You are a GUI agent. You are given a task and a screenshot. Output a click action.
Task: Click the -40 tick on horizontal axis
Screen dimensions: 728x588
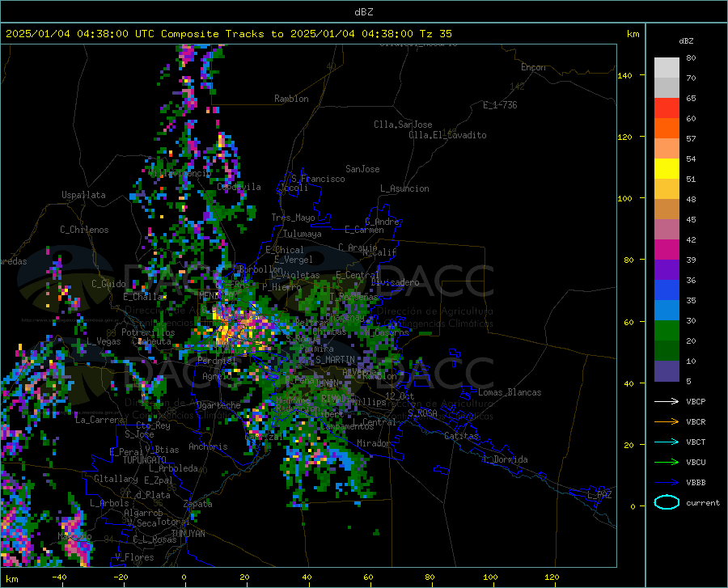coord(59,577)
